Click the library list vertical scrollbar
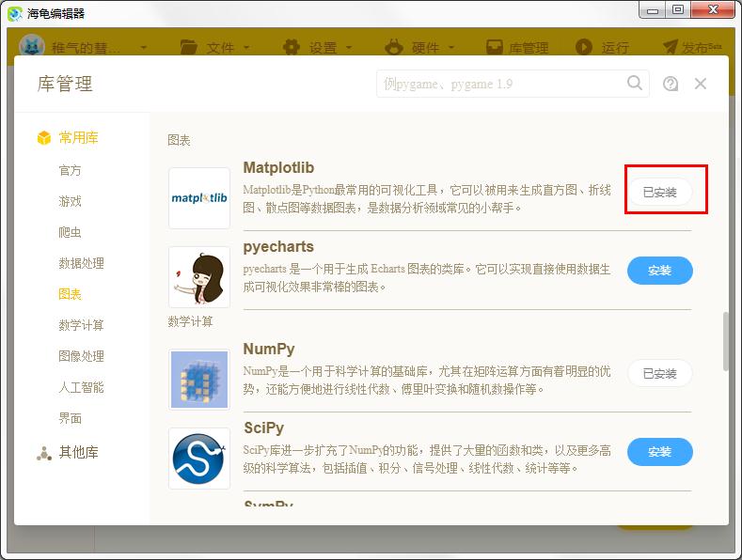Screen dimensions: 742x560 (725, 341)
